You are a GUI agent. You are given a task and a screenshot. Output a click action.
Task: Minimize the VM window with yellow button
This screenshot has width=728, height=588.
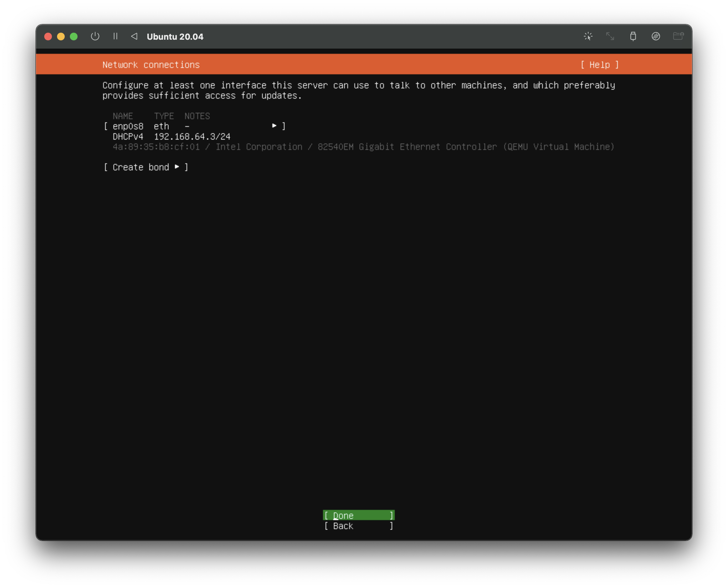coord(61,37)
